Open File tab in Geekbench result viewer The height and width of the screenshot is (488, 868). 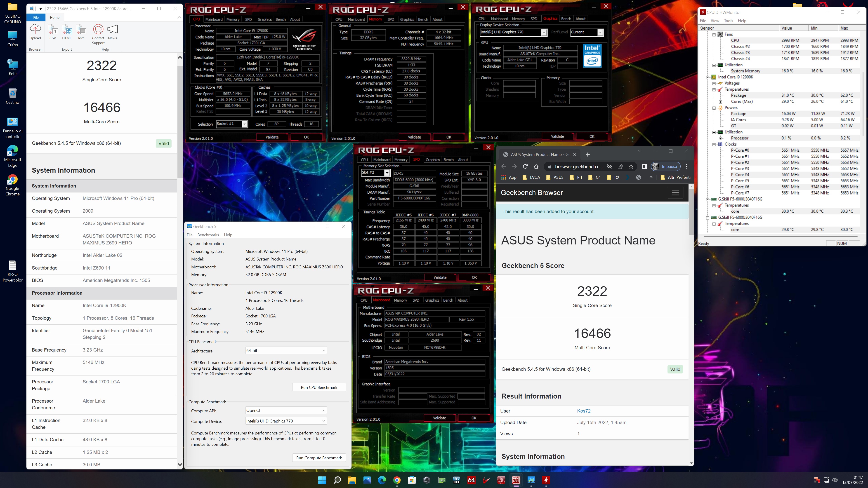click(36, 18)
